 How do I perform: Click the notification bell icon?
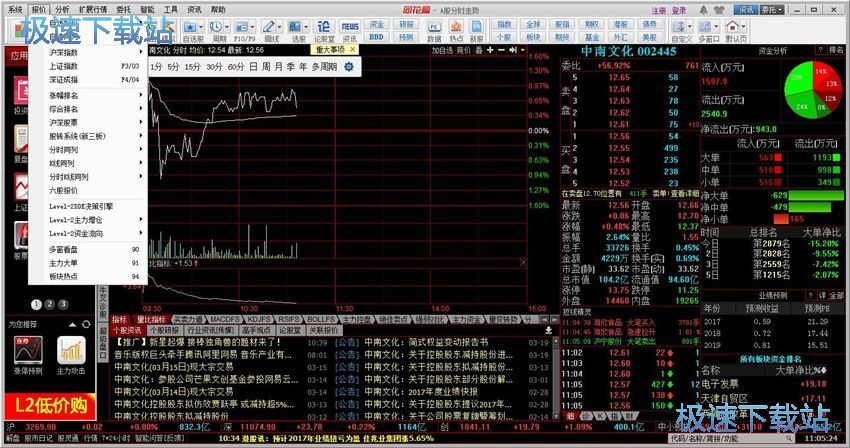point(703,10)
